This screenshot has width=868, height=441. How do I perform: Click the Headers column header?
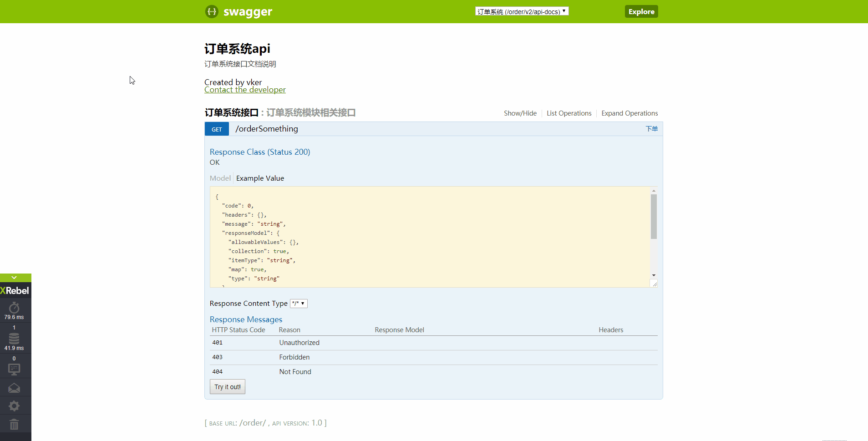coord(611,330)
